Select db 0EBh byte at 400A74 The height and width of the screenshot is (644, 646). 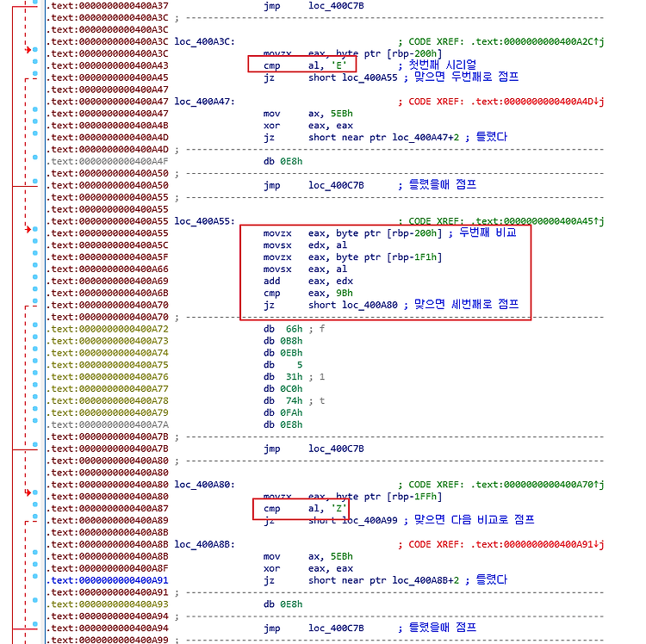(x=283, y=352)
